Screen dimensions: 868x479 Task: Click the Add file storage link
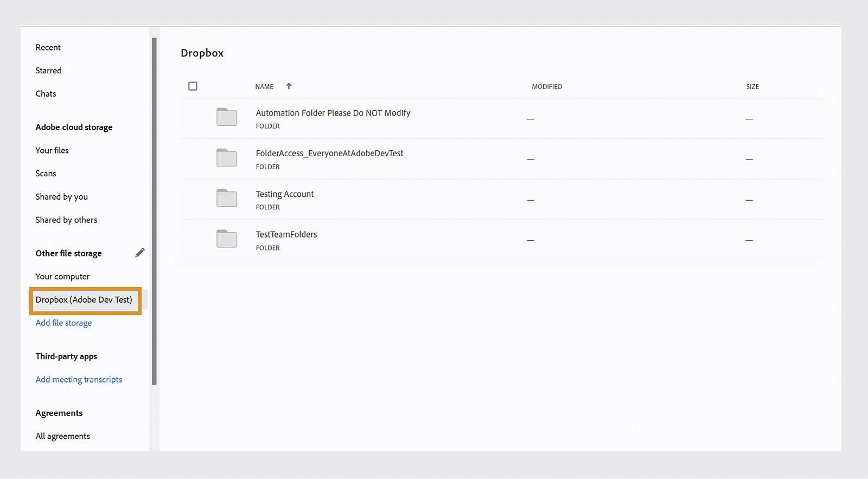pyautogui.click(x=64, y=323)
